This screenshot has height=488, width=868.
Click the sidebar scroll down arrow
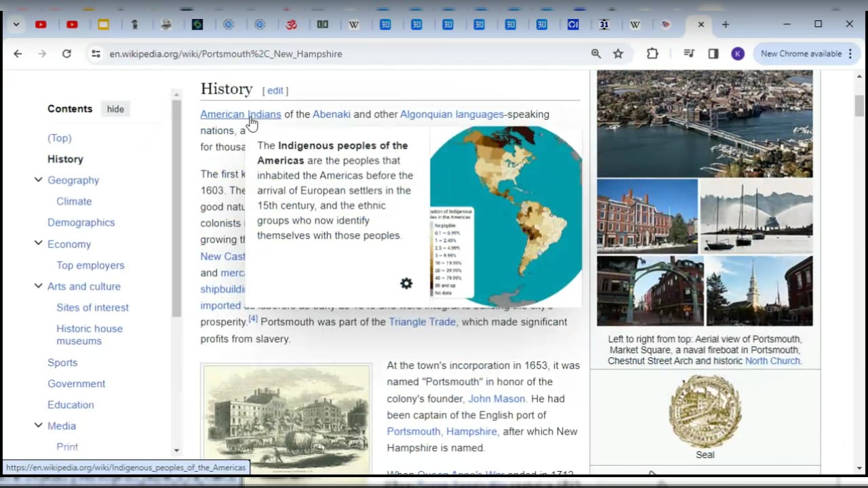point(176,450)
